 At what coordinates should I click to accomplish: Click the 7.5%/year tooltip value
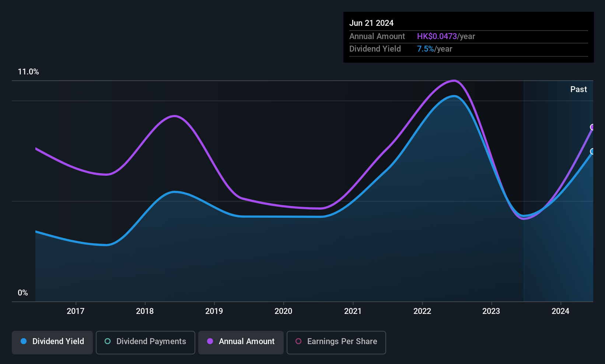click(434, 49)
